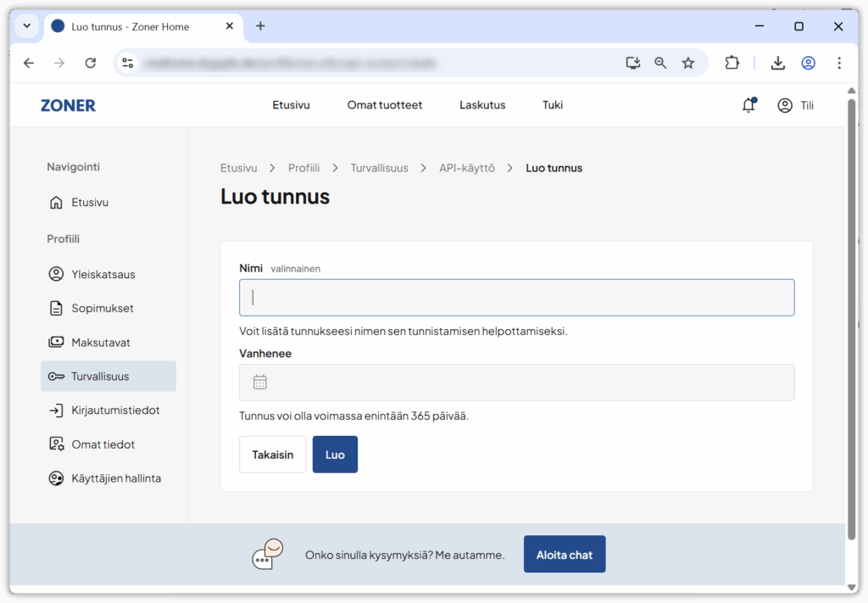Expand the tab search dropdown arrow
This screenshot has height=603, width=868.
click(26, 26)
